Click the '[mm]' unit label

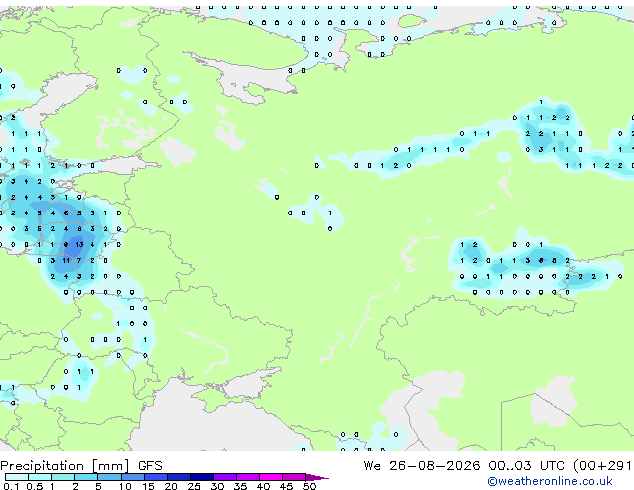(x=111, y=466)
